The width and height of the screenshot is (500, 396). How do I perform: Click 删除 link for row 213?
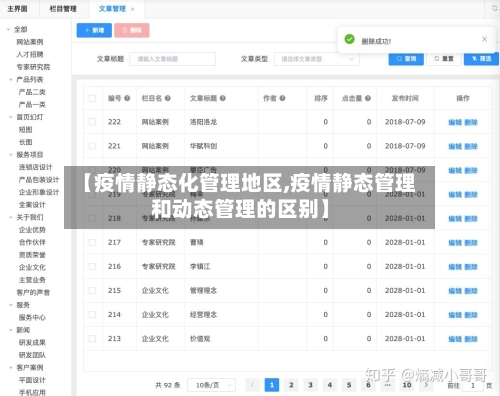(x=471, y=339)
